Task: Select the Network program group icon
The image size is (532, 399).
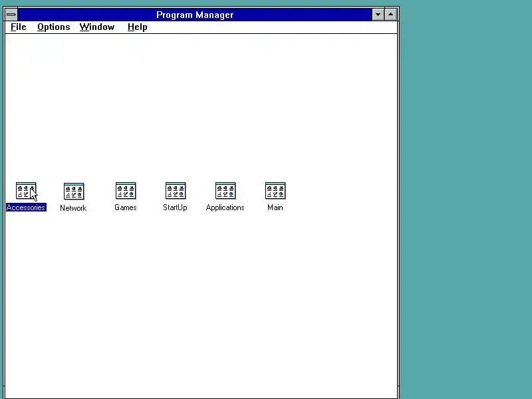Action: click(74, 192)
